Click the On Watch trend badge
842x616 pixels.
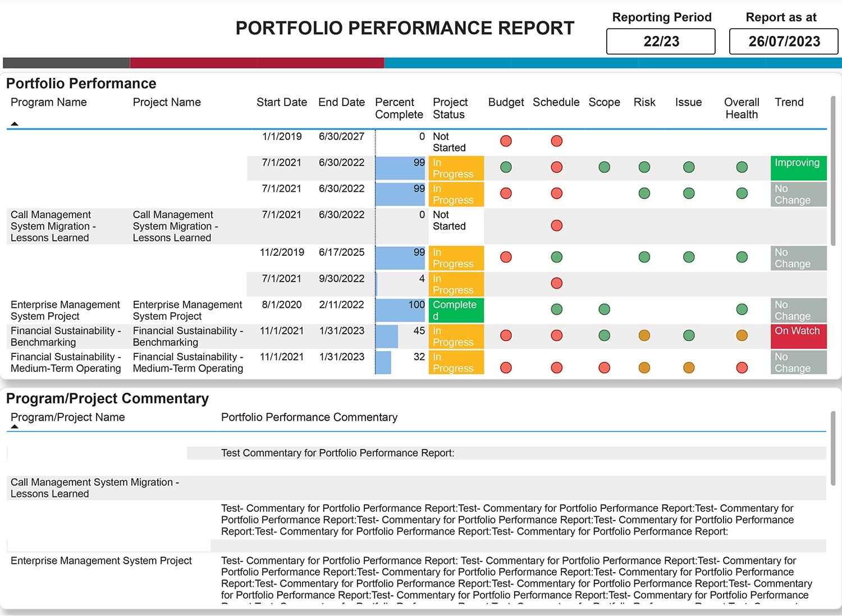pos(798,336)
